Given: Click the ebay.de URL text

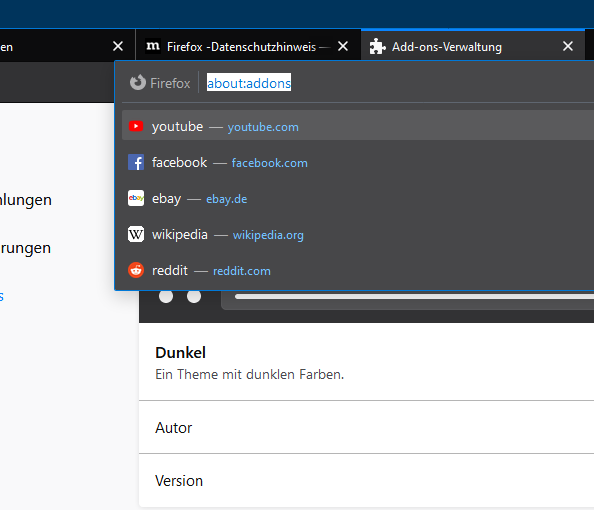Looking at the screenshot, I should click(x=227, y=199).
